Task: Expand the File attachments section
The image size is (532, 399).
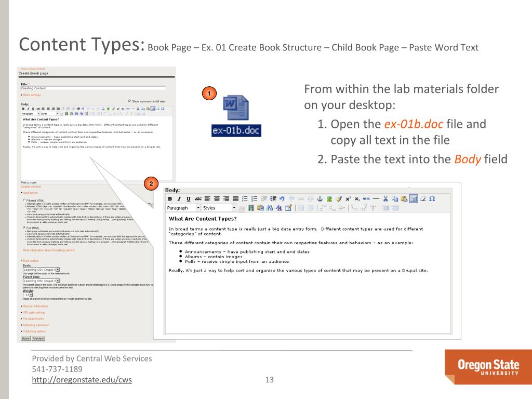Action: click(33, 318)
